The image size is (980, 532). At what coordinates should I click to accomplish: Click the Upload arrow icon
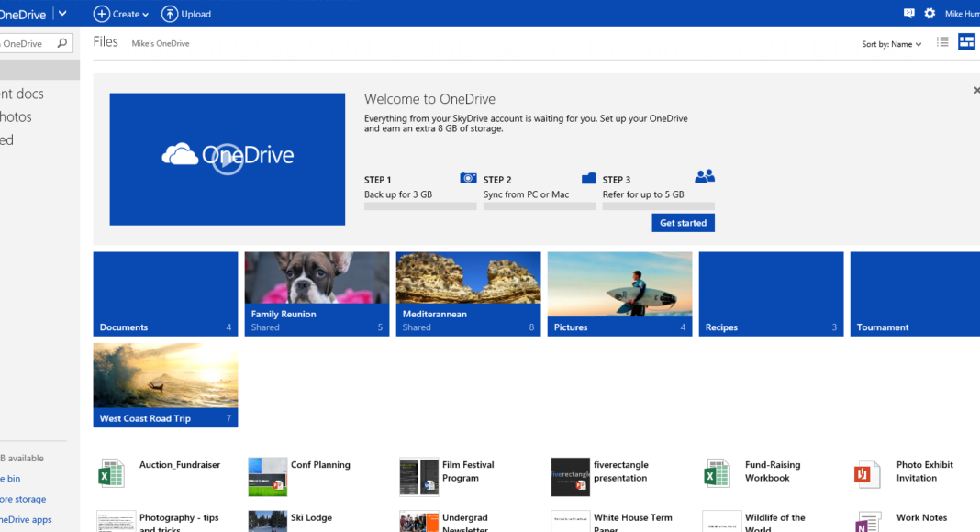coord(170,14)
